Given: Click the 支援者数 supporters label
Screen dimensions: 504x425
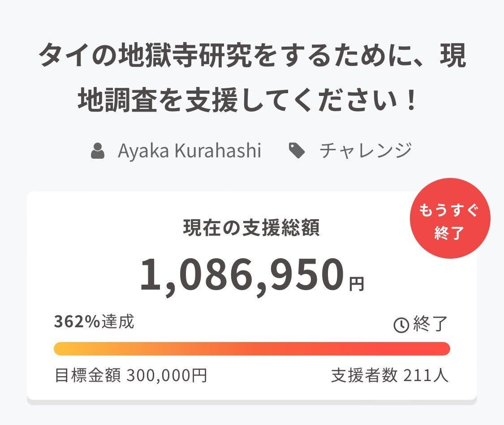Looking at the screenshot, I should [364, 376].
